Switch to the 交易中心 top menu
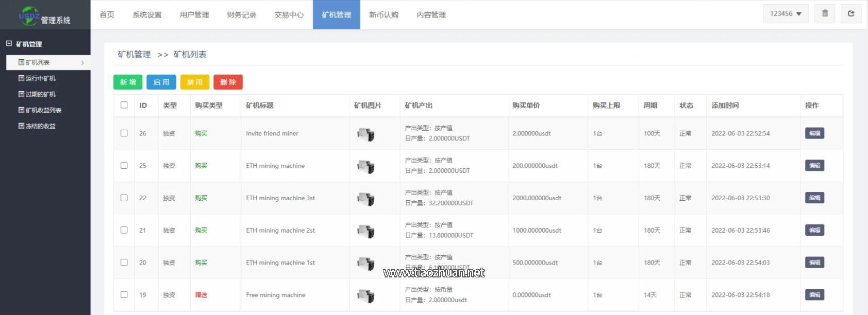 pos(289,15)
